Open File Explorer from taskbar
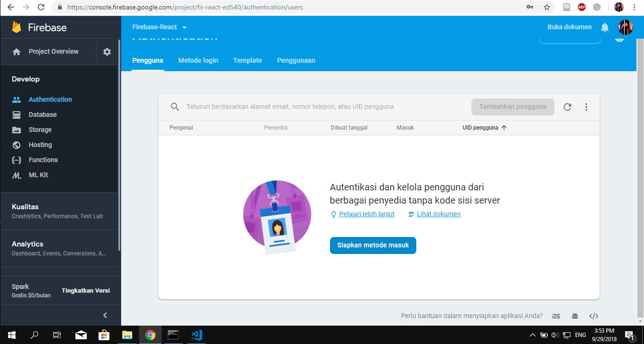 tap(127, 335)
